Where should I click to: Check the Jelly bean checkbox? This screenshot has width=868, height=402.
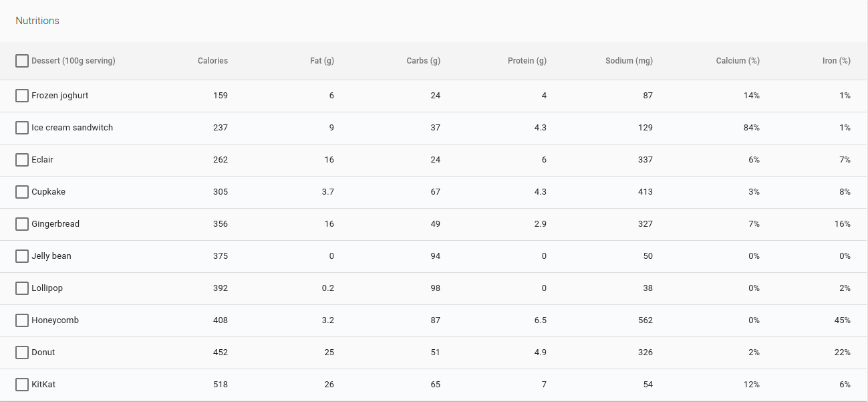coord(22,256)
